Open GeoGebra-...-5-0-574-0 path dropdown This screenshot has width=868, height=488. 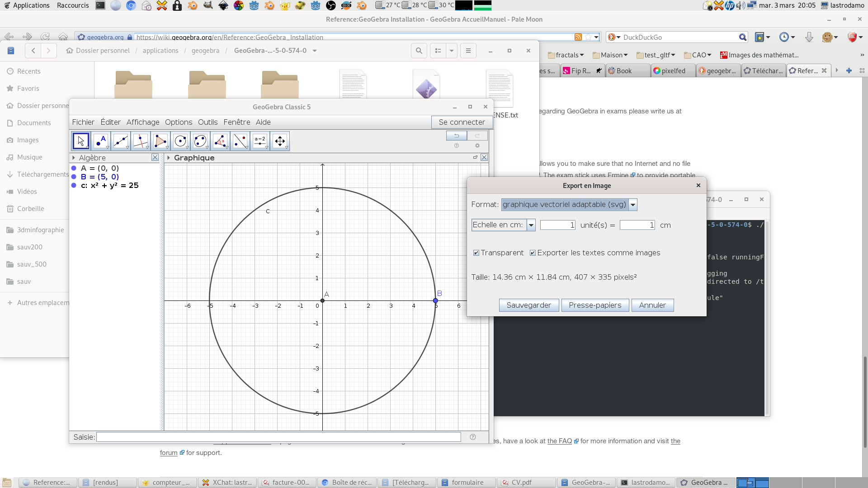point(315,51)
